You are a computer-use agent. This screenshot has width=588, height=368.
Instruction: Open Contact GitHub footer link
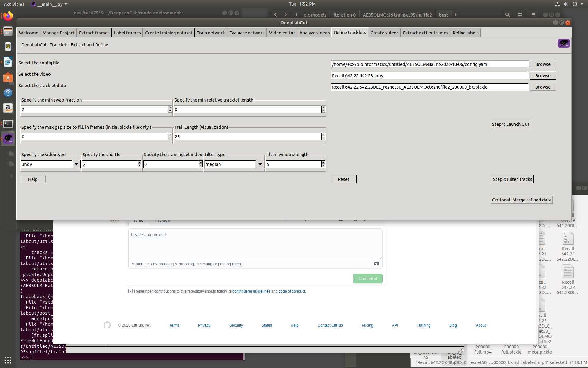coord(330,325)
